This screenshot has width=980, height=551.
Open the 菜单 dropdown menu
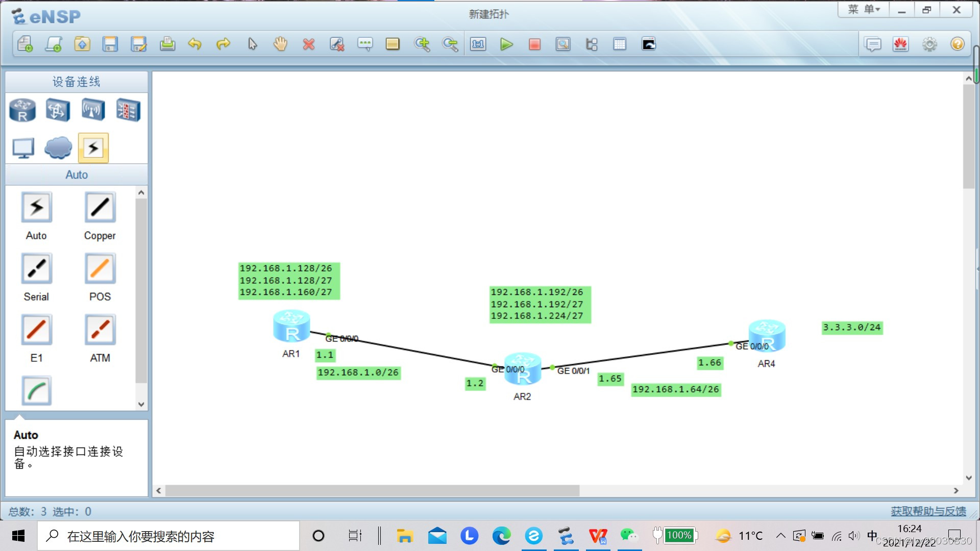[x=864, y=9]
